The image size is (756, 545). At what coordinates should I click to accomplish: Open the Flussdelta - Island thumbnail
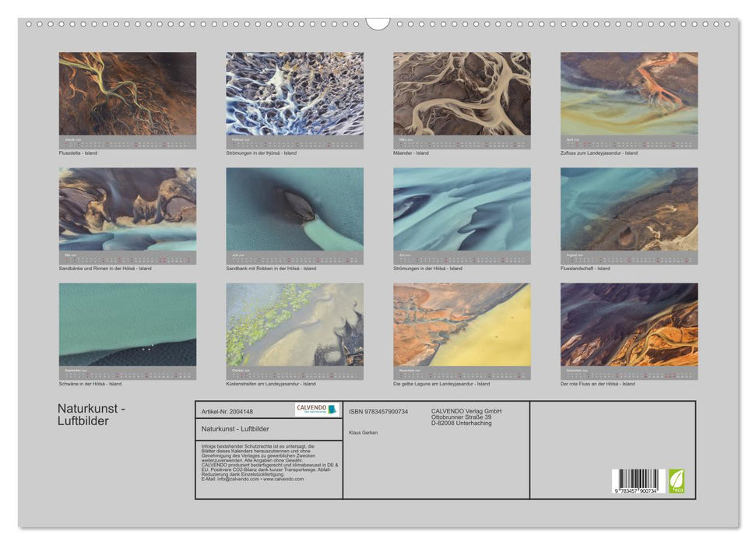[x=128, y=94]
